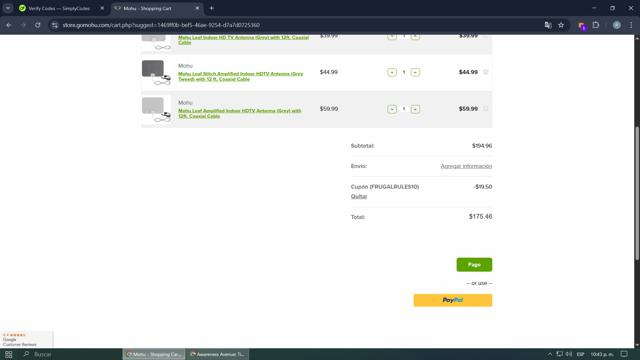Show hidden system tray icons
The height and width of the screenshot is (360, 640).
[549, 354]
